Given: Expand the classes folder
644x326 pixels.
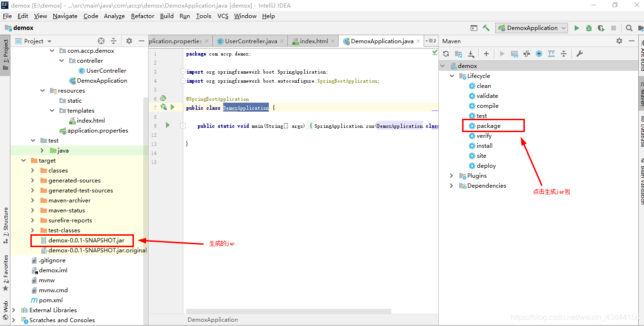Looking at the screenshot, I should [33, 171].
